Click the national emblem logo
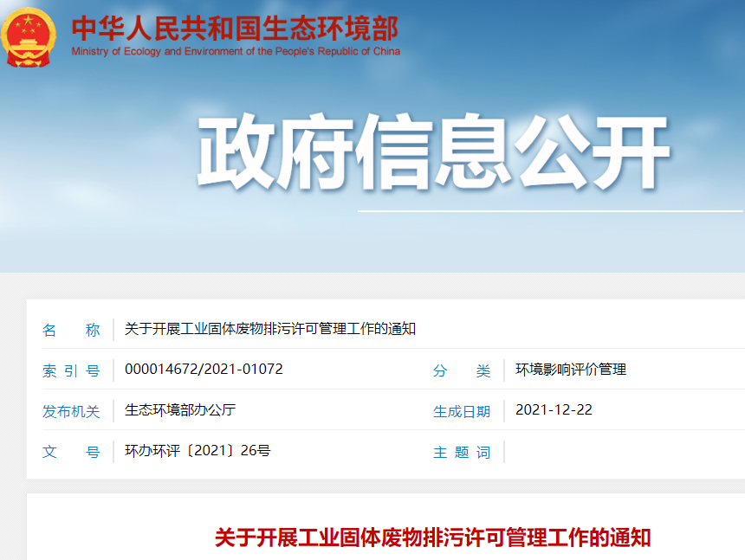The image size is (745, 560). [x=29, y=37]
